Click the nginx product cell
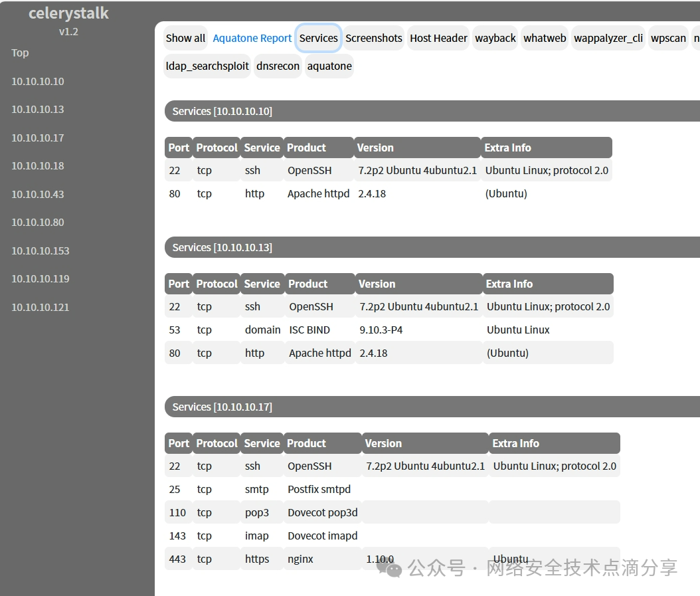Viewport: 700px width, 596px height. [300, 559]
